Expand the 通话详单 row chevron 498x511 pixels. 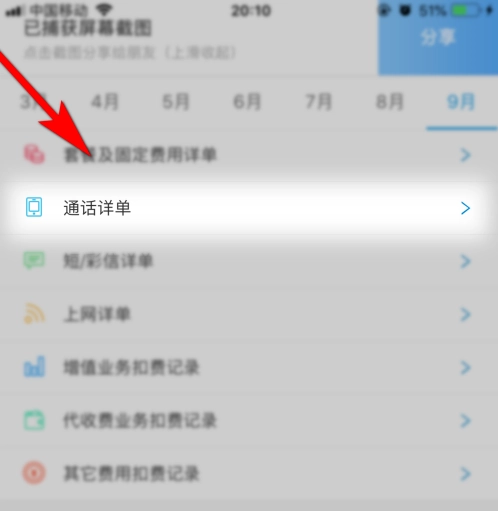(x=465, y=208)
